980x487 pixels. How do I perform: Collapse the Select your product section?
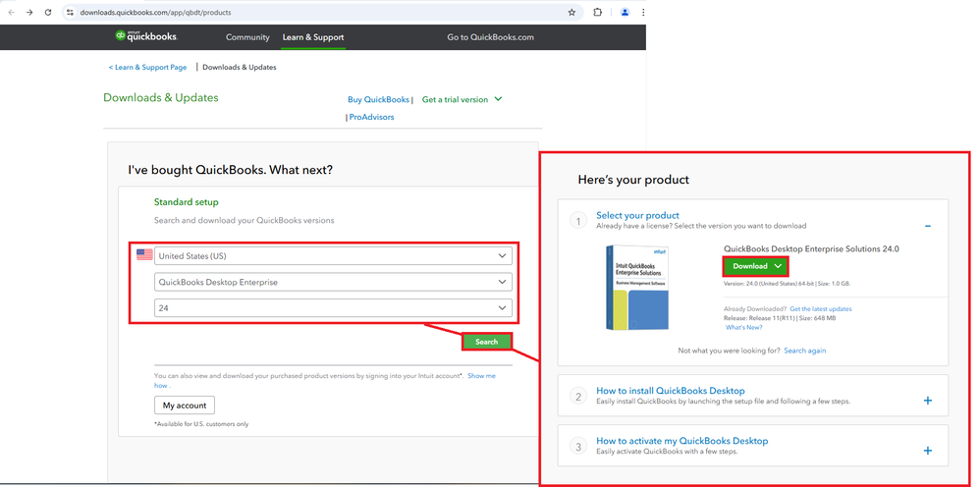[x=928, y=227]
